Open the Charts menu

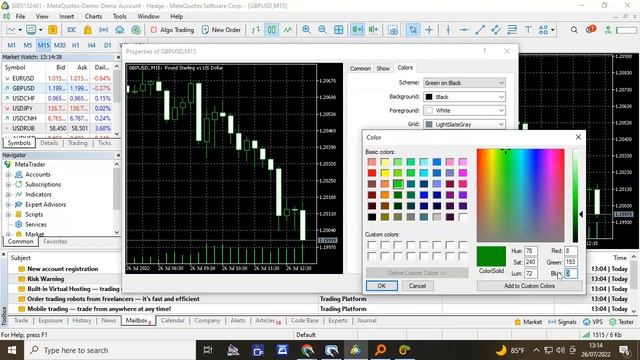(x=93, y=16)
